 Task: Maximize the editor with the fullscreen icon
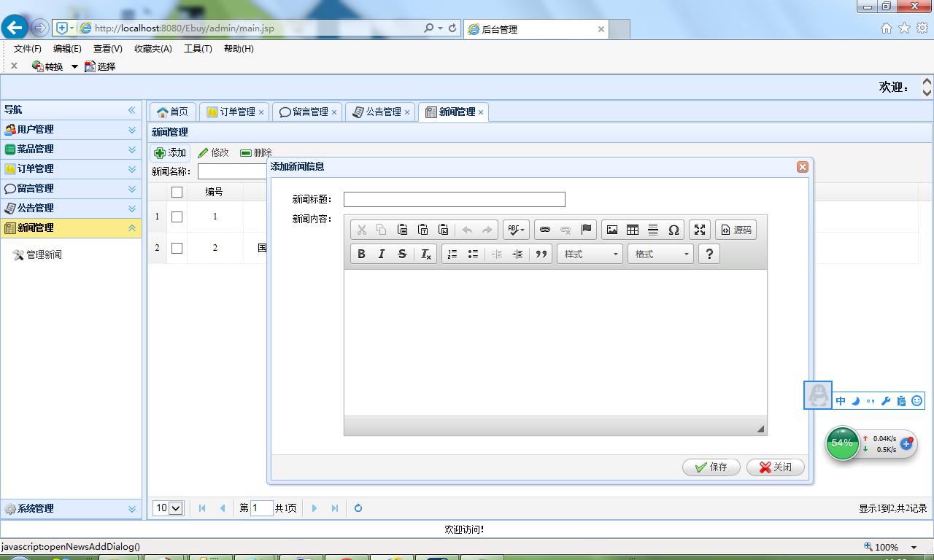tap(700, 230)
